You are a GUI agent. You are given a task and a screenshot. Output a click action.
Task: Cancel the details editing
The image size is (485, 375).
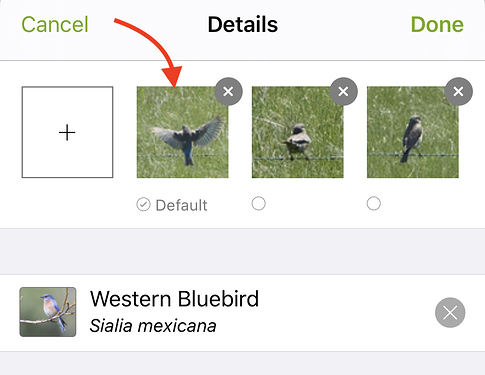coord(55,24)
